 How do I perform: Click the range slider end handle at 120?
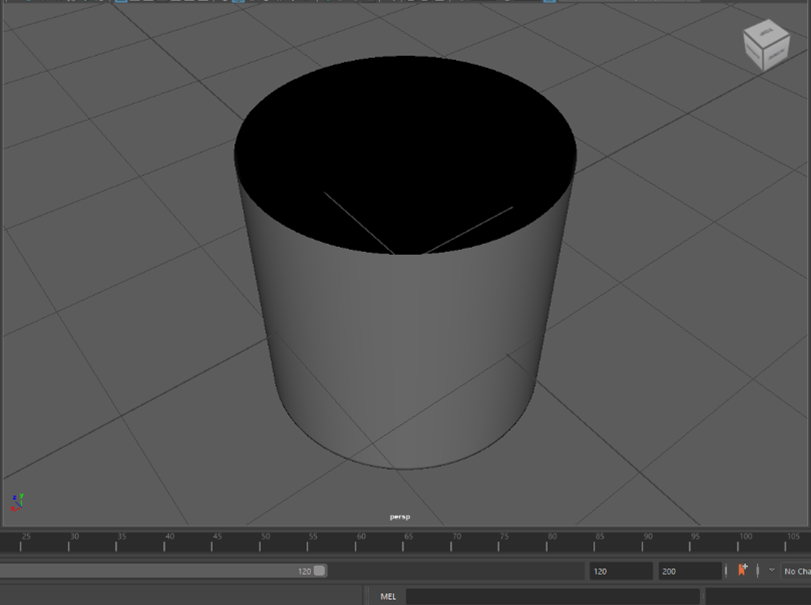(319, 571)
